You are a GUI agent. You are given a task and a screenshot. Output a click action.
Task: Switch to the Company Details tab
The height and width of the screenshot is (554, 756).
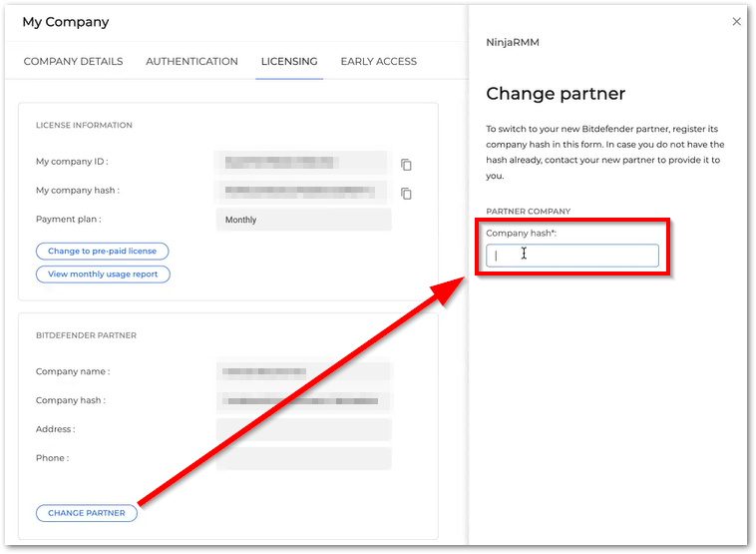[73, 62]
